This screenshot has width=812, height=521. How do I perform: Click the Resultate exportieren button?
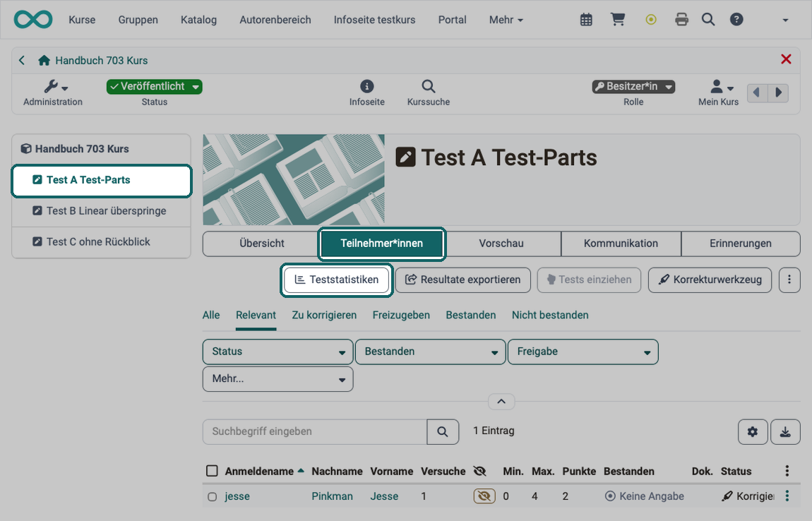tap(463, 280)
